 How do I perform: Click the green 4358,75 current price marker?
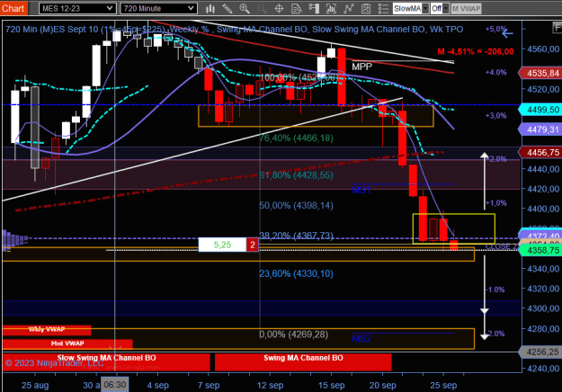(x=540, y=251)
